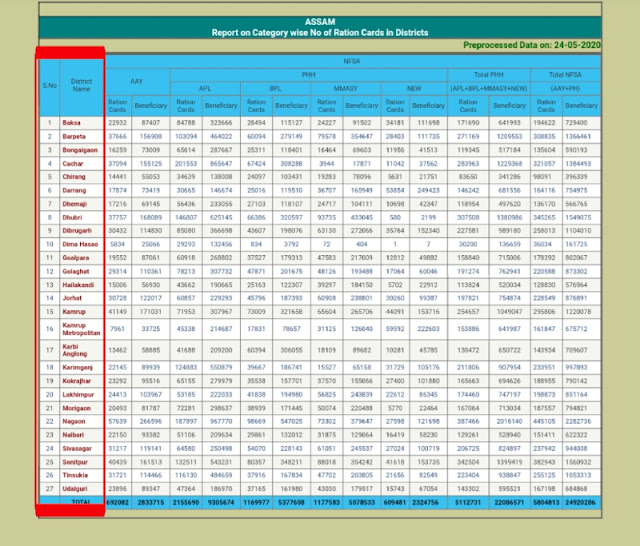Click Karbi Anglong BPL beneficiary 306055

[x=291, y=350]
